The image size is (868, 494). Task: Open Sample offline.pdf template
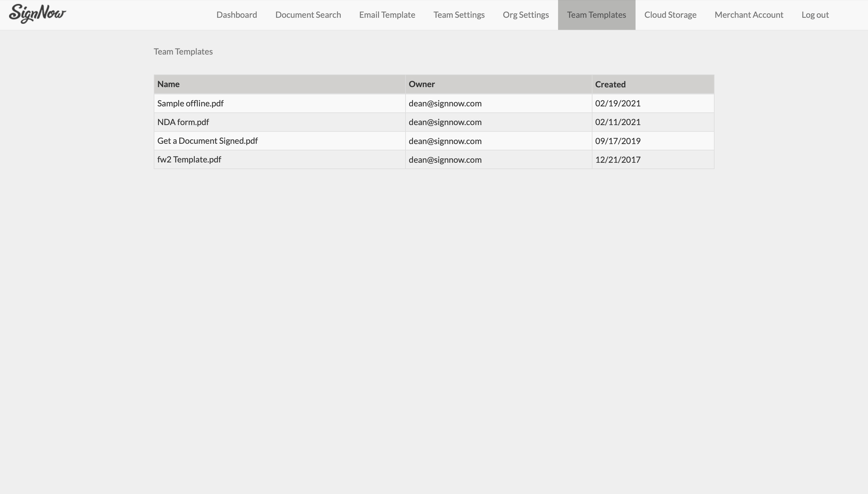click(190, 103)
